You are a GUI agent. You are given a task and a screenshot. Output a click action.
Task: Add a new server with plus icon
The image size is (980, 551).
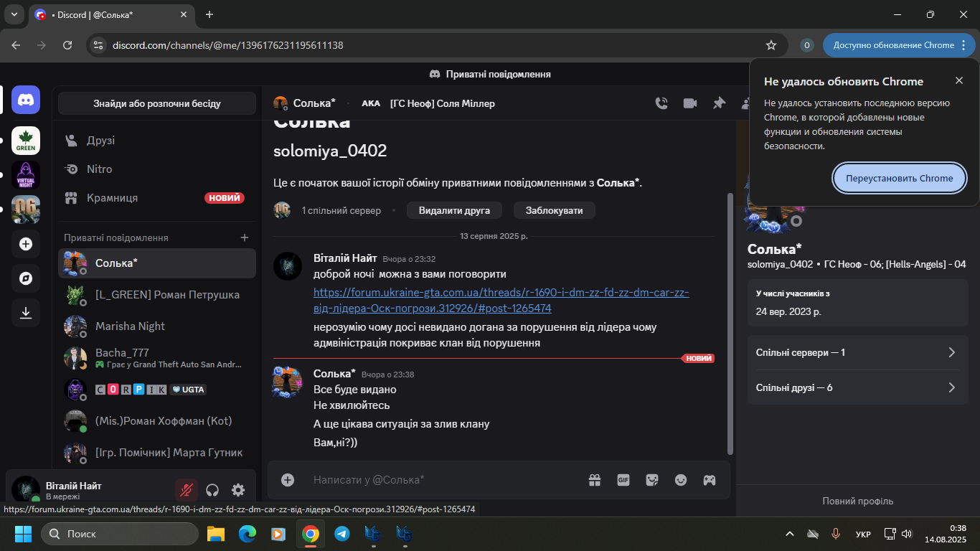(26, 244)
